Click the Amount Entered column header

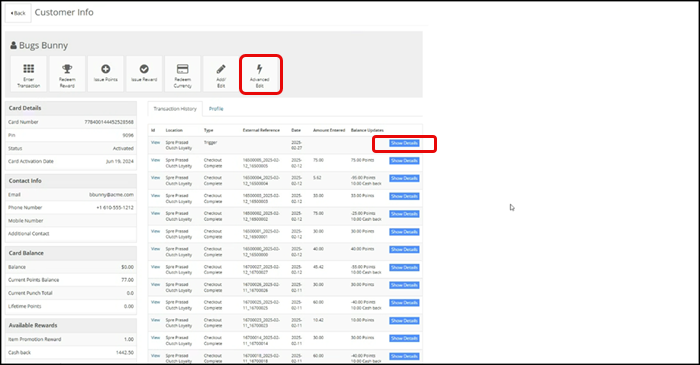(x=329, y=130)
